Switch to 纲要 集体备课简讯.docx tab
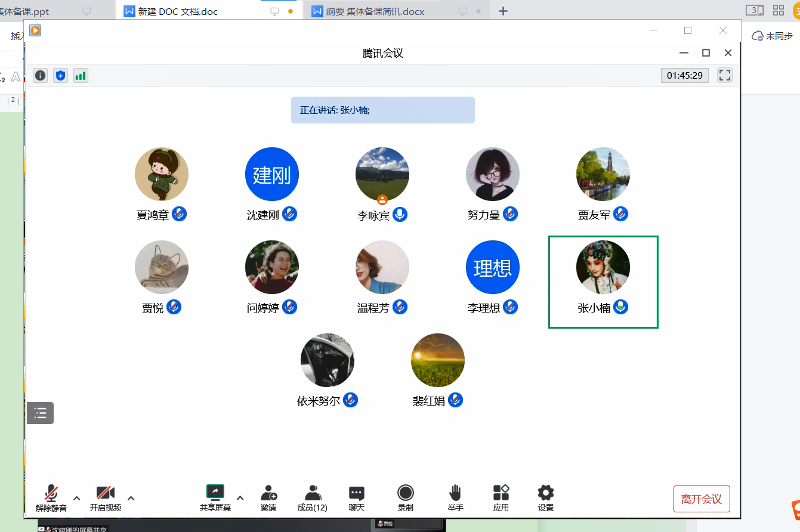 pos(375,11)
